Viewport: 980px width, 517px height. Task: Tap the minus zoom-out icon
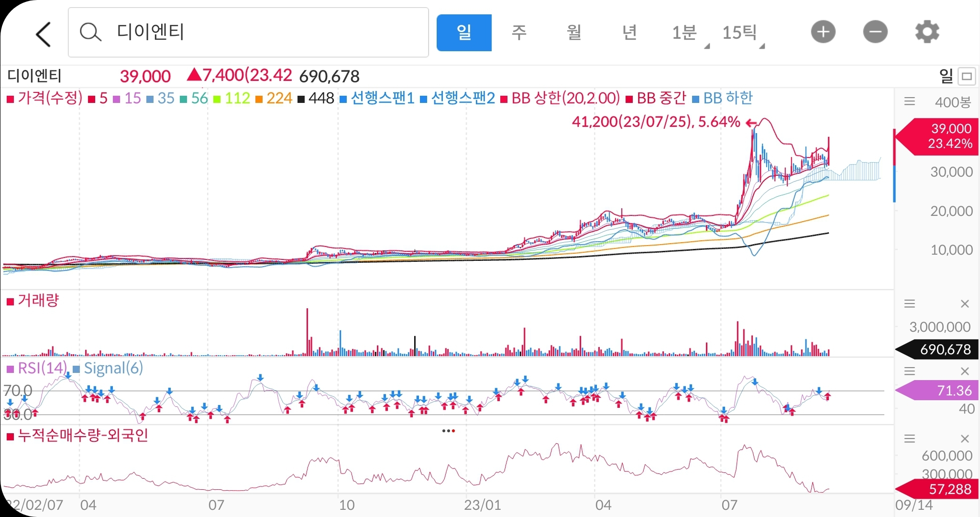(x=875, y=32)
